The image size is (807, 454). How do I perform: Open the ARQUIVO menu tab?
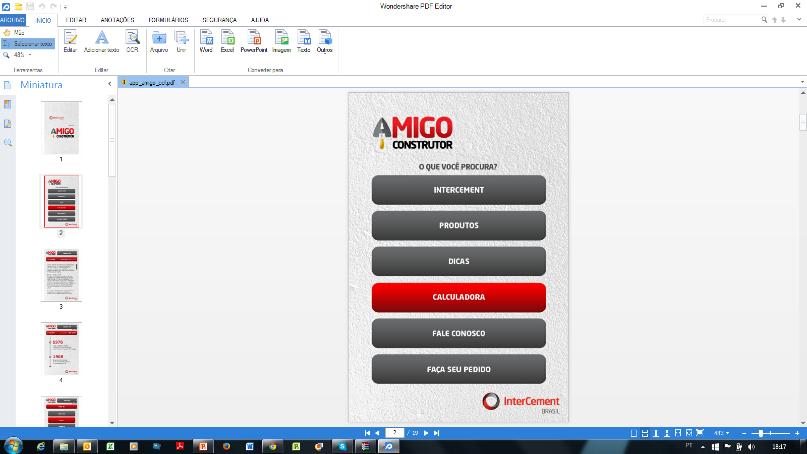tap(12, 20)
